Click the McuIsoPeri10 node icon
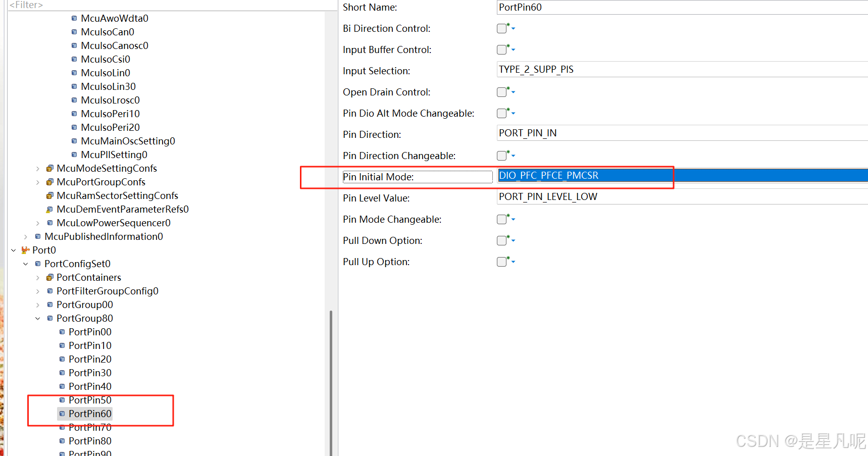The width and height of the screenshot is (868, 456). point(74,114)
